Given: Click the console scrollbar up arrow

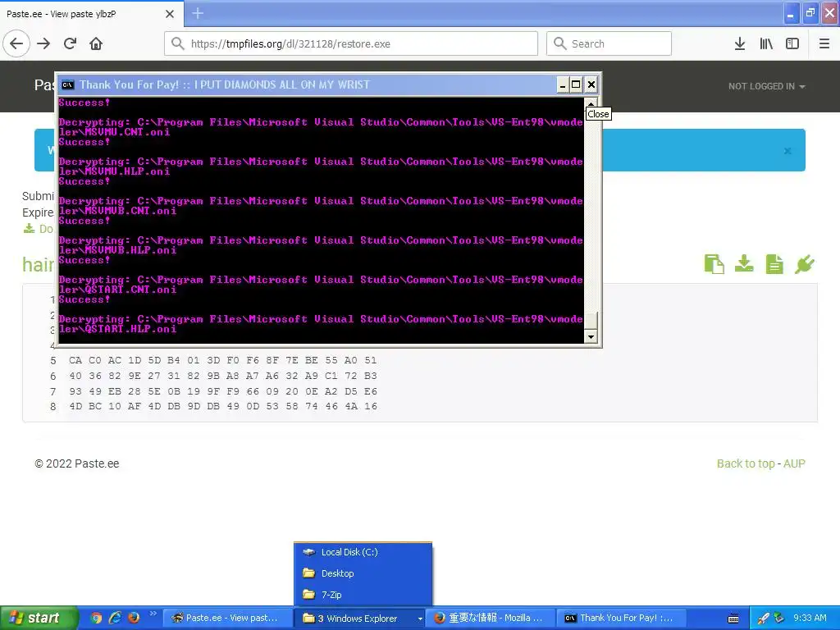Looking at the screenshot, I should point(591,103).
